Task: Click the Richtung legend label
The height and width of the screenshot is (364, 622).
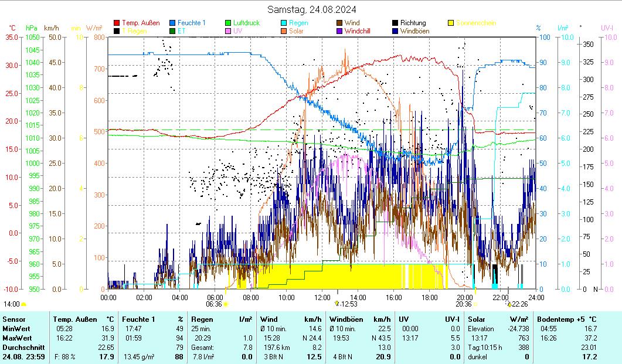Action: click(413, 23)
